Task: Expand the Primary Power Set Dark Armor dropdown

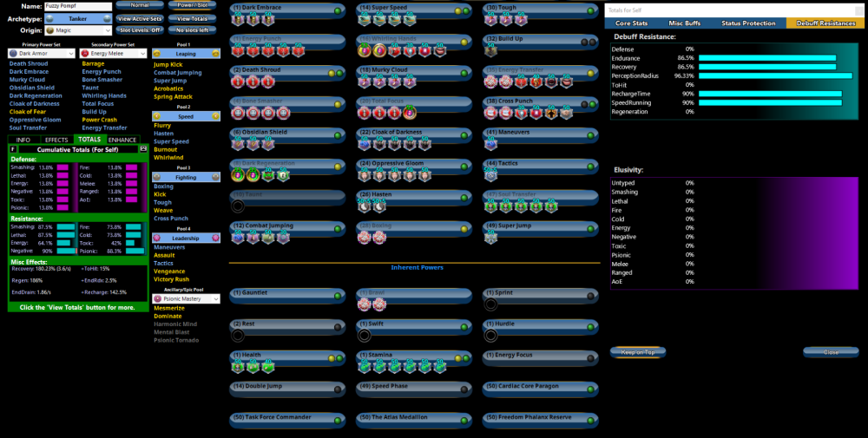Action: tap(40, 54)
